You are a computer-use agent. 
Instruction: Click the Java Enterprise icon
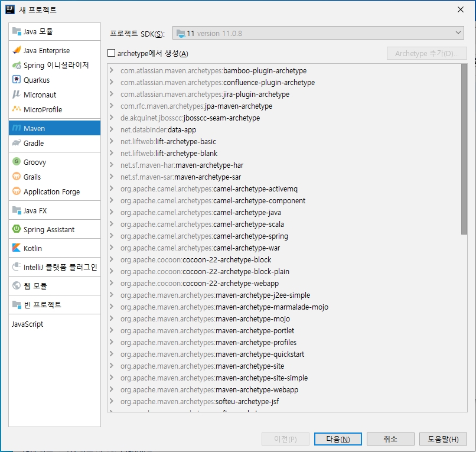(x=17, y=50)
